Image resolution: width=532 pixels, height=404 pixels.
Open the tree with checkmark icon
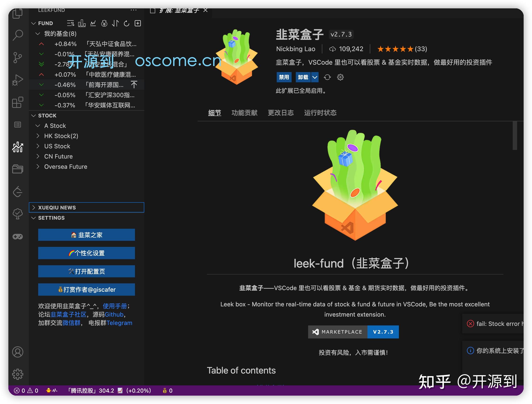[18, 214]
